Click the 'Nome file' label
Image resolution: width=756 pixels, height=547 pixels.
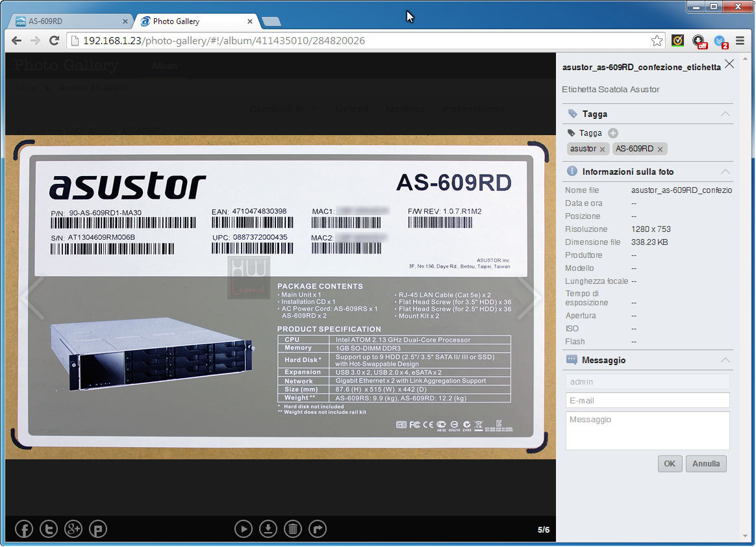coord(582,190)
